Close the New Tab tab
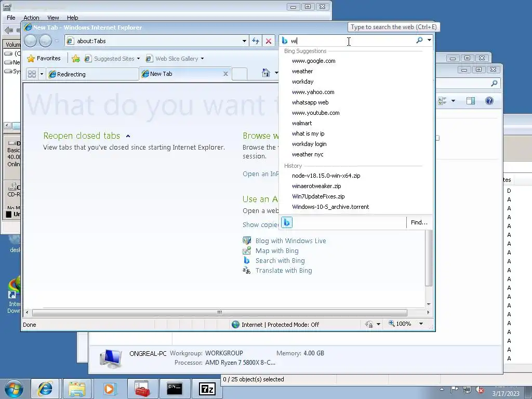 tap(225, 74)
